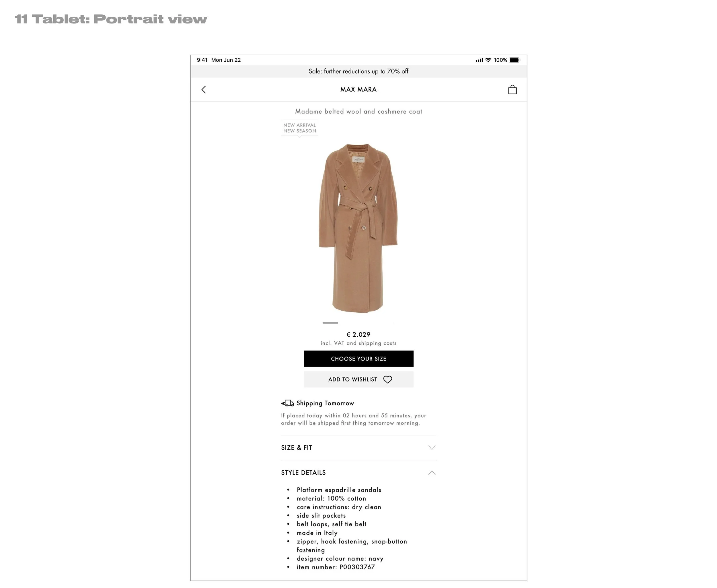Click the Shipping Tomorrow heading

325,403
